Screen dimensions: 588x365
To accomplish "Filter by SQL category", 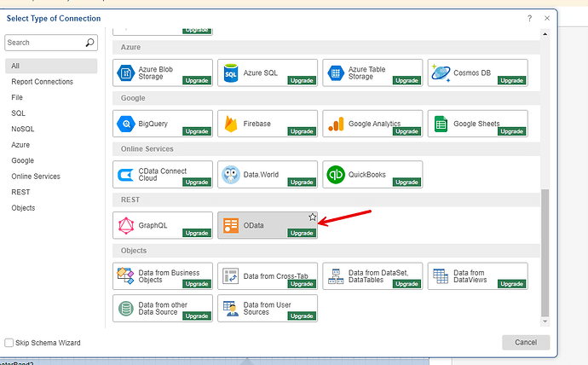I will tap(19, 113).
